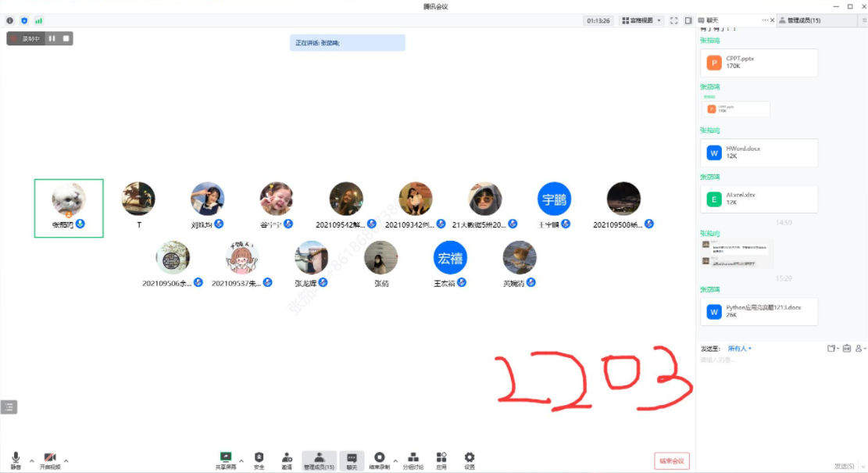
Task: Pause the recording in the indicator
Action: coord(52,39)
